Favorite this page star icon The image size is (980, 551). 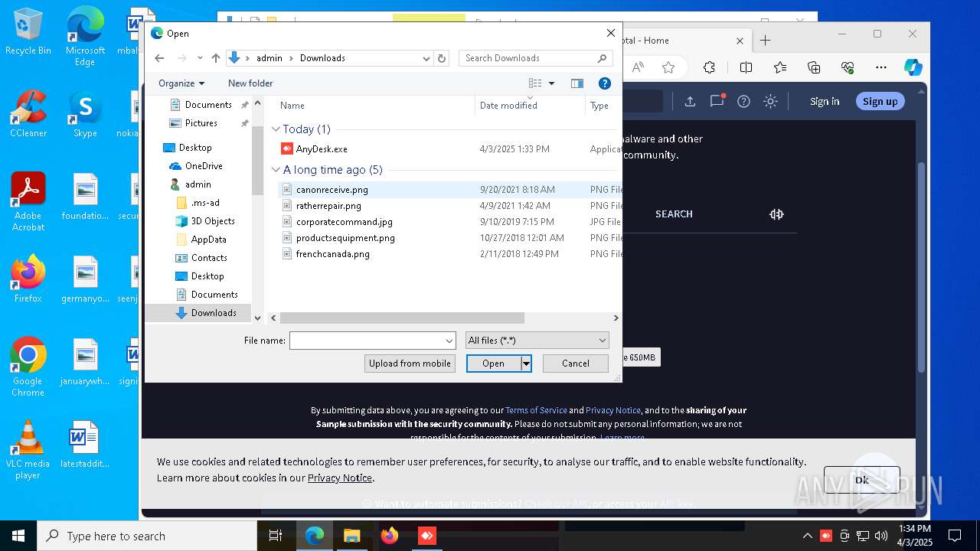[668, 67]
